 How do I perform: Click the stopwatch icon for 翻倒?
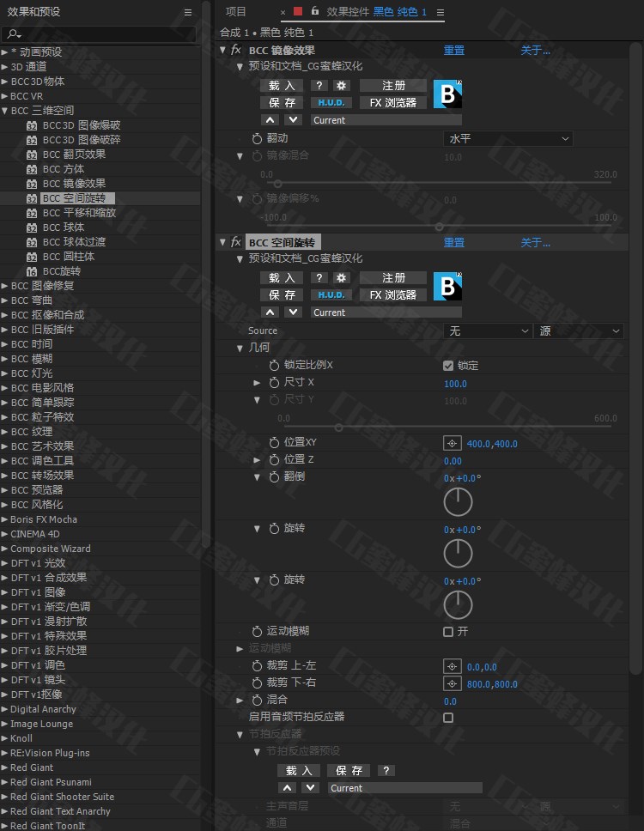click(274, 477)
